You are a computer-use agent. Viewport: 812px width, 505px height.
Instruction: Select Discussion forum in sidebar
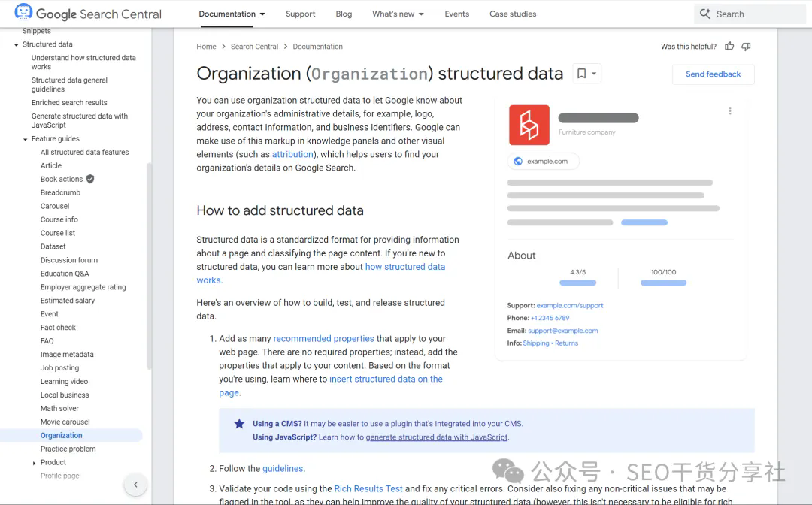(x=69, y=260)
